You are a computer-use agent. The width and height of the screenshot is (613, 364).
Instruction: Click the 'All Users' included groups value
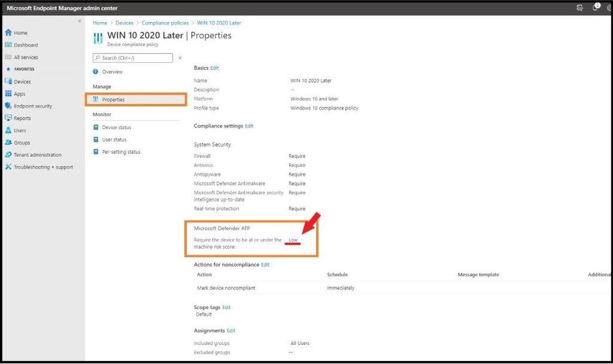pos(300,343)
